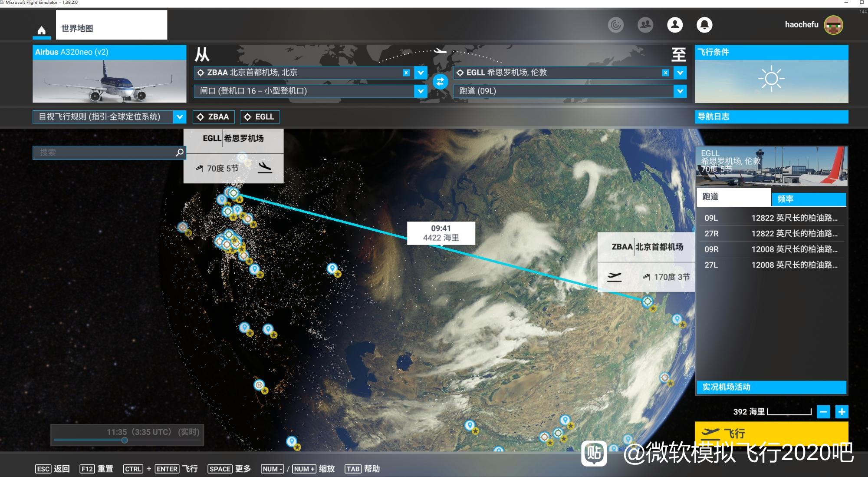Click F12 重置 shortcut
868x477 pixels.
(96, 469)
